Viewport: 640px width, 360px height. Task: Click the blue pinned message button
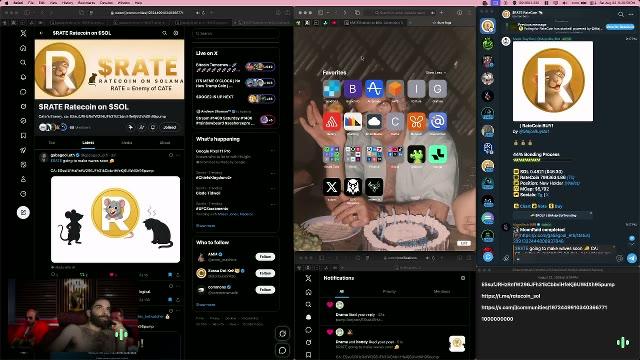point(620,27)
